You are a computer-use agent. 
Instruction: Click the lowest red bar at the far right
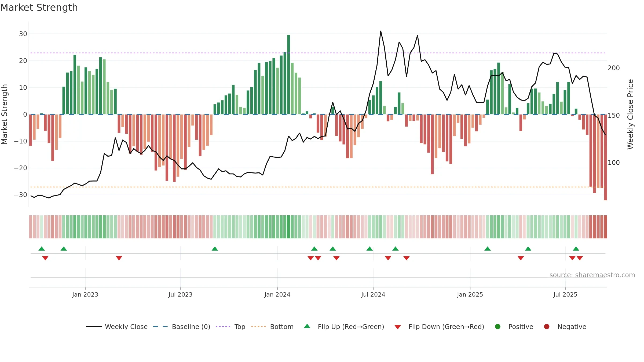(x=606, y=157)
